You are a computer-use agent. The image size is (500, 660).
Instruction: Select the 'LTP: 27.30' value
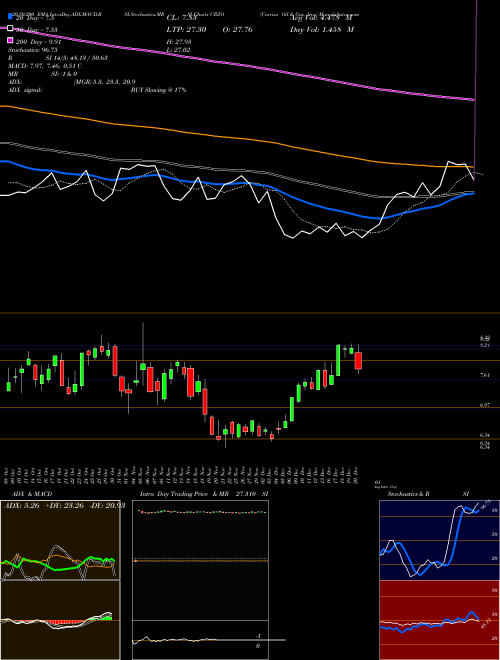click(186, 30)
